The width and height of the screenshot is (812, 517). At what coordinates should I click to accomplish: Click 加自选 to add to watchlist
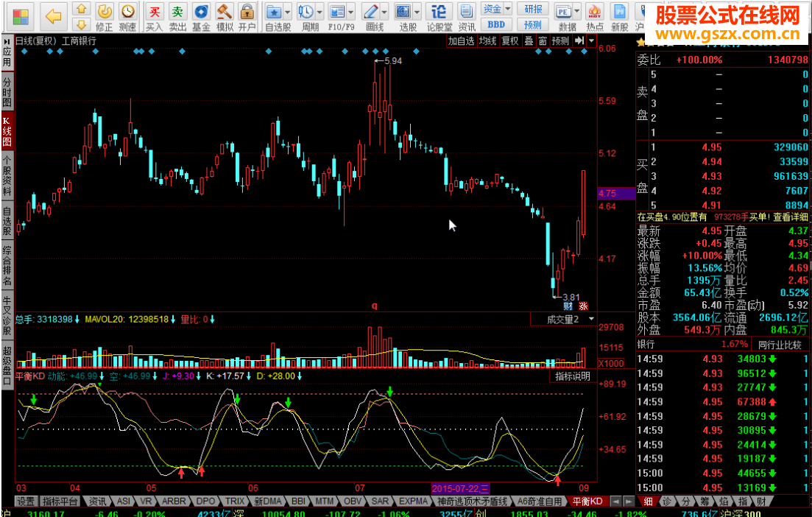461,41
